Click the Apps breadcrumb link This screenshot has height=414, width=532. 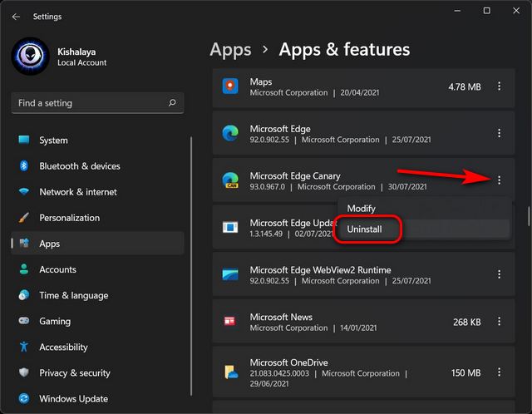tap(230, 50)
